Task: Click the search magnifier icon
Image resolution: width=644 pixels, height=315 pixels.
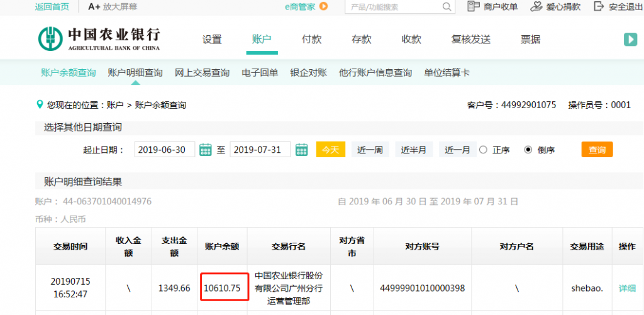Action: click(447, 7)
